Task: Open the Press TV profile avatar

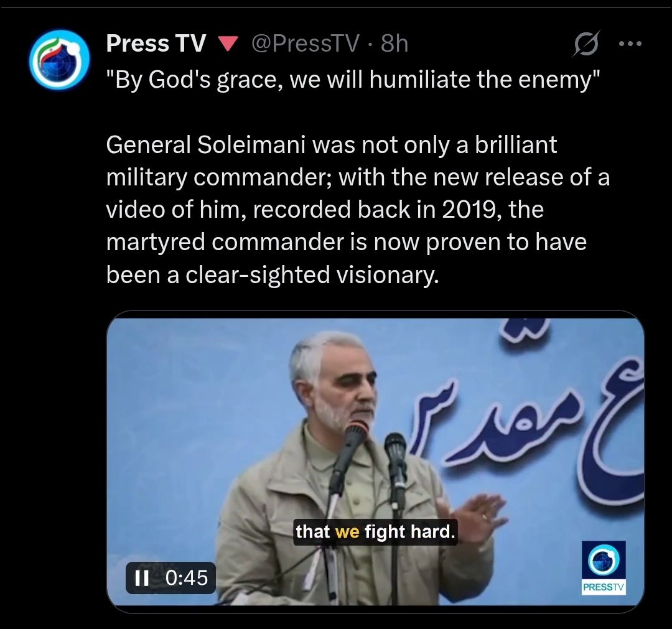Action: pyautogui.click(x=59, y=60)
